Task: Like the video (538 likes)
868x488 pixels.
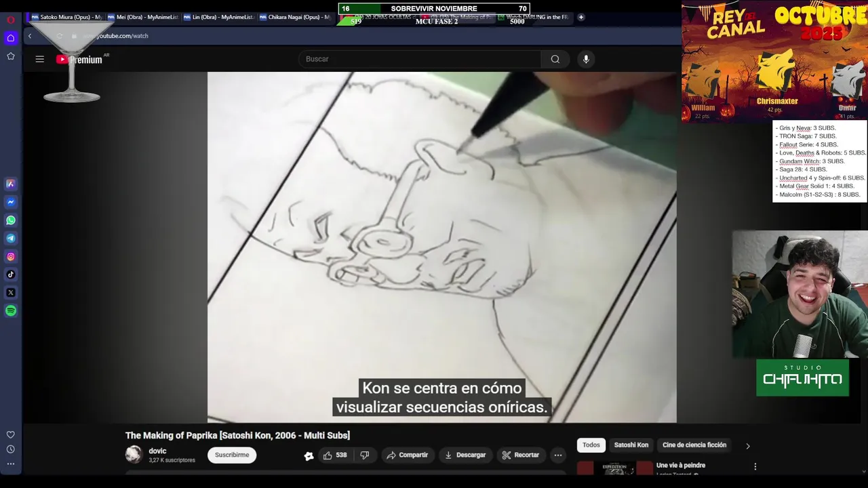Action: pos(335,455)
